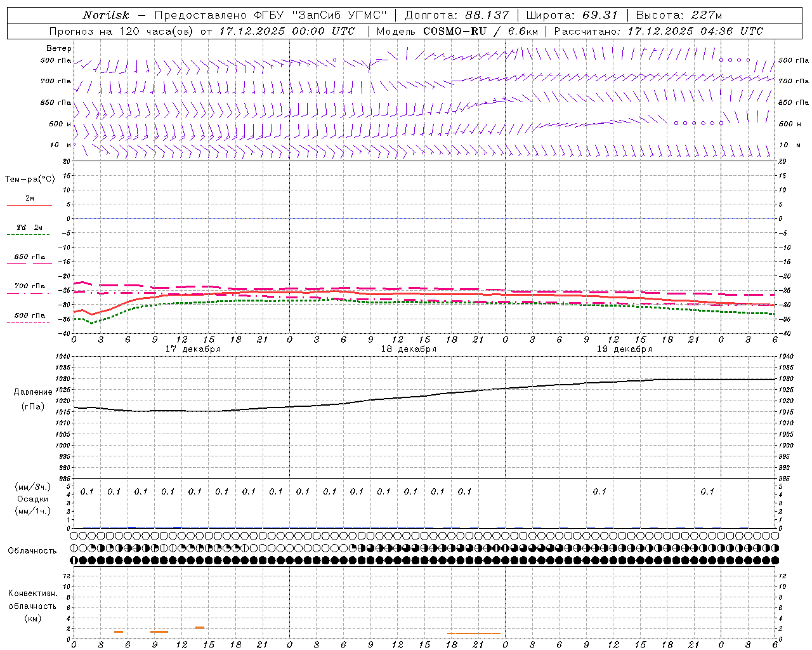Screen dimensions: 812x650
Task: Click the 'Высота: 227м' elevation value
Action: coord(679,15)
